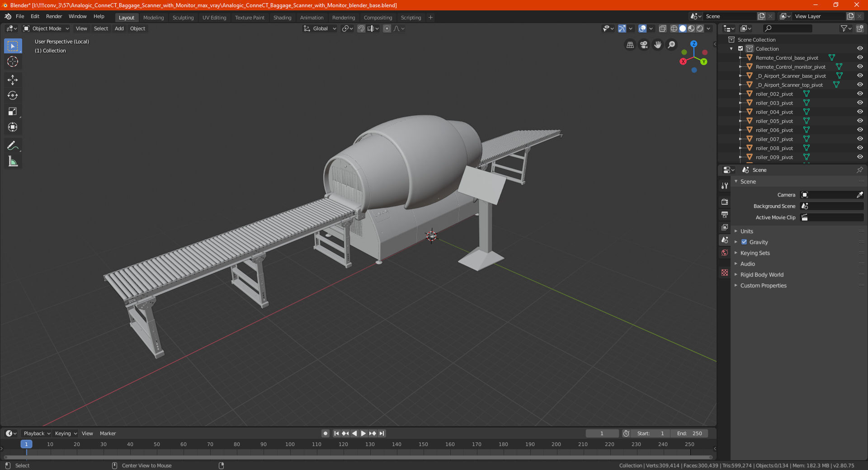
Task: Switch to the Modeling workspace tab
Action: click(x=153, y=18)
